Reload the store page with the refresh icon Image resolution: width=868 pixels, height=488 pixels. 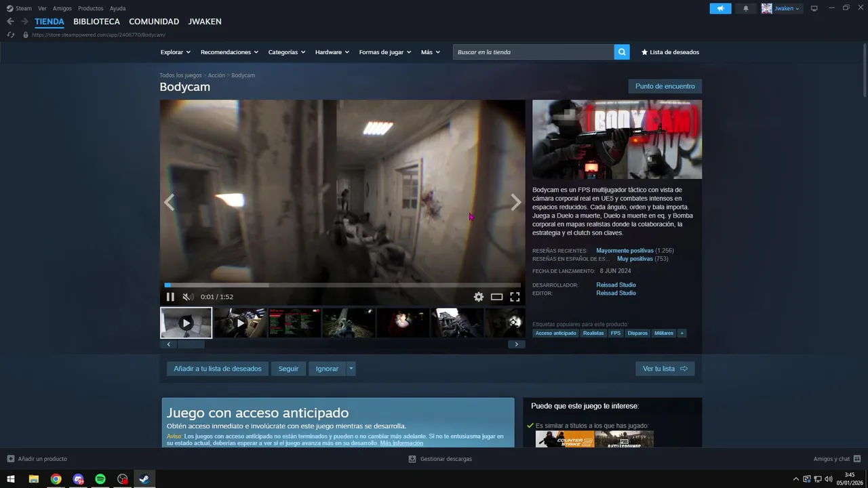click(x=10, y=35)
